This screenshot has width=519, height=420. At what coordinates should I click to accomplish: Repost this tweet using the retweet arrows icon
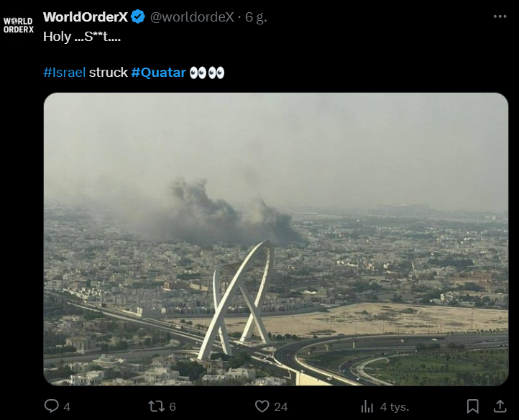click(x=155, y=406)
